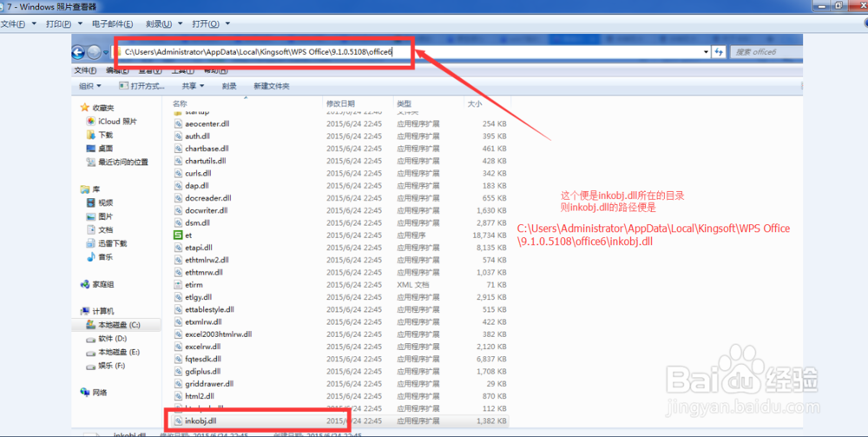The width and height of the screenshot is (868, 437).
Task: Sort by the 名称 column header
Action: (180, 103)
